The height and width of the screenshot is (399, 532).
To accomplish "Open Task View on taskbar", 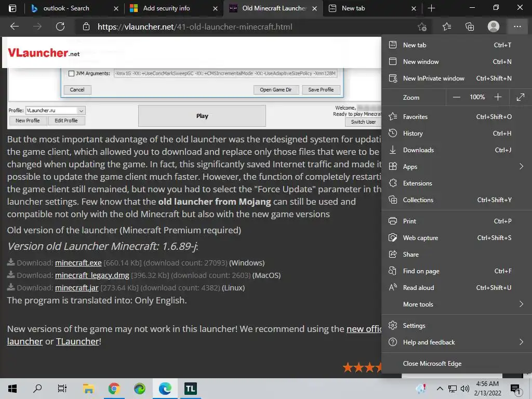I will coord(62,388).
